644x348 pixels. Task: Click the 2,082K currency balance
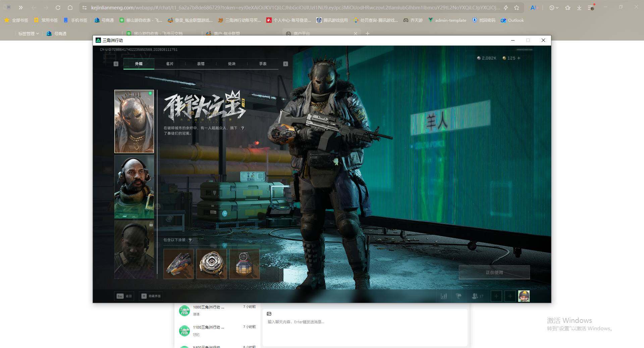(x=487, y=58)
